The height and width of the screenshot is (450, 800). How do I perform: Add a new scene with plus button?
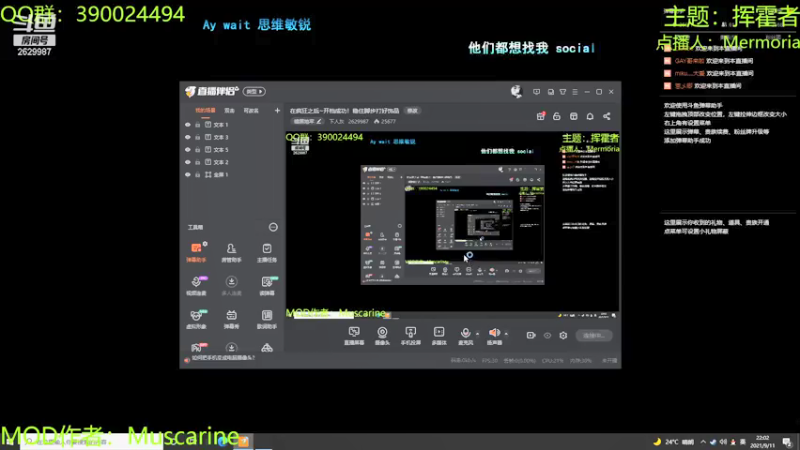pos(277,110)
